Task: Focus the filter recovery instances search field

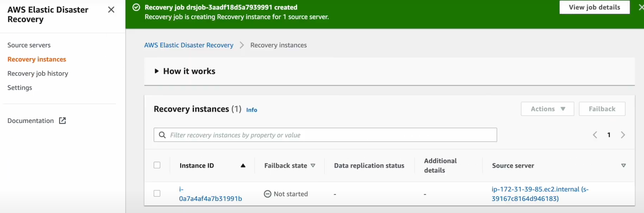Action: click(325, 135)
